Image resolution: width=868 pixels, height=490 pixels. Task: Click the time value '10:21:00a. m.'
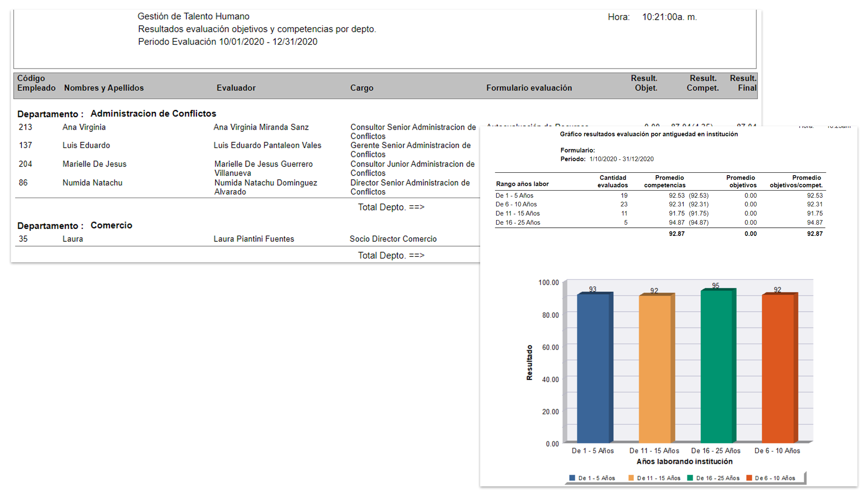tap(669, 17)
